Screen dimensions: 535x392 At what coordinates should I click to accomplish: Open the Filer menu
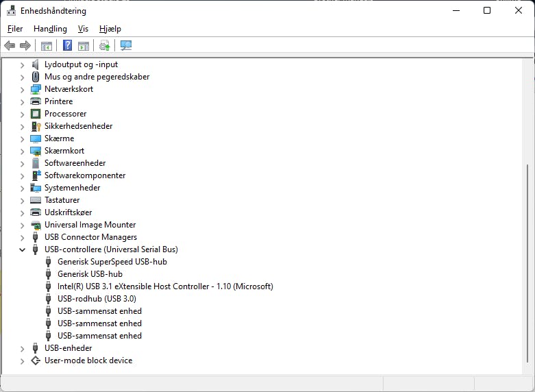point(15,29)
